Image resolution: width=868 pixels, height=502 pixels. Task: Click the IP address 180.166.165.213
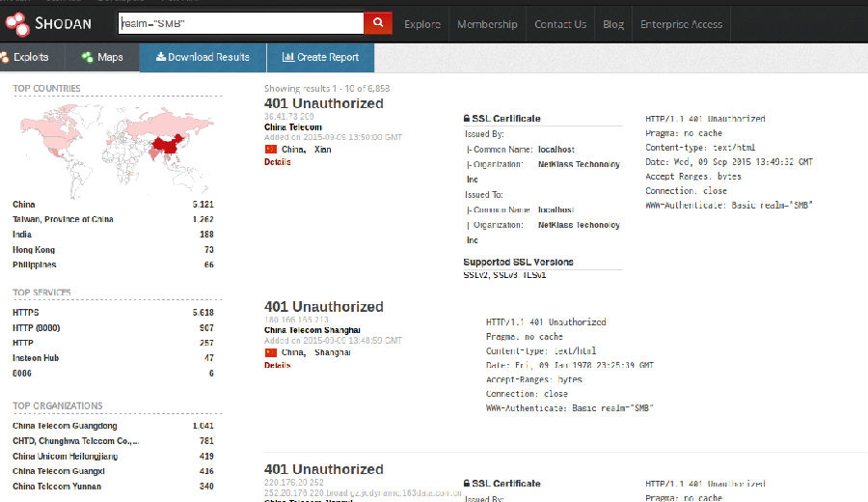click(296, 320)
